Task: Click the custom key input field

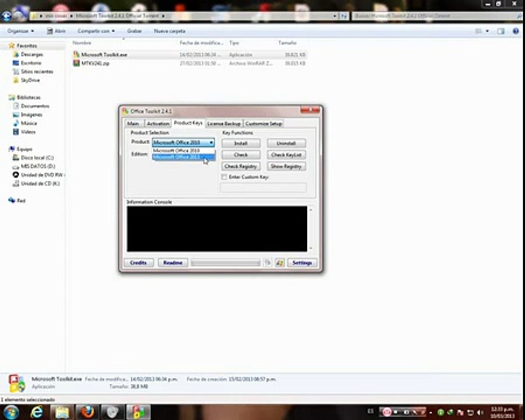Action: tap(263, 187)
